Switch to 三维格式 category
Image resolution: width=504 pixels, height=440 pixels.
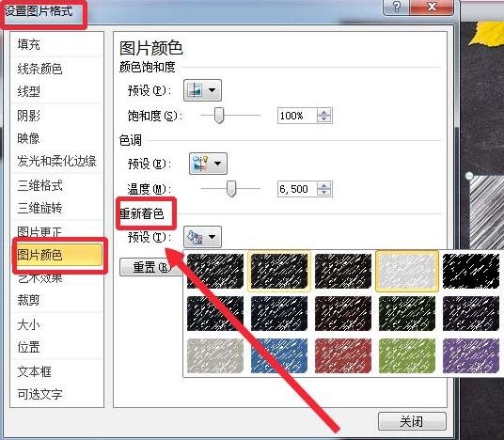coord(40,185)
